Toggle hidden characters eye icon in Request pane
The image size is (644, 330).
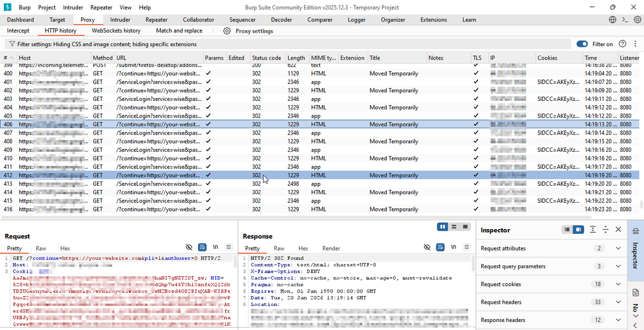click(189, 248)
